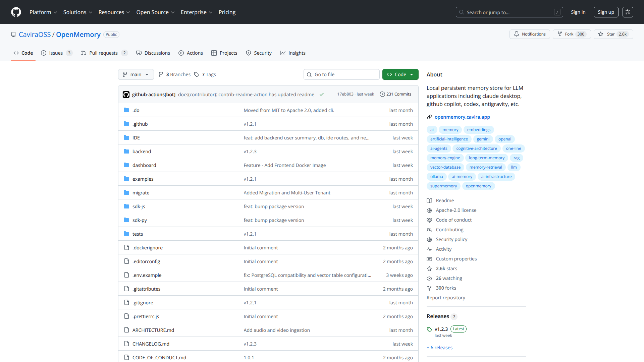Switch to the Pull requests tab
This screenshot has width=644, height=362.
click(x=104, y=53)
